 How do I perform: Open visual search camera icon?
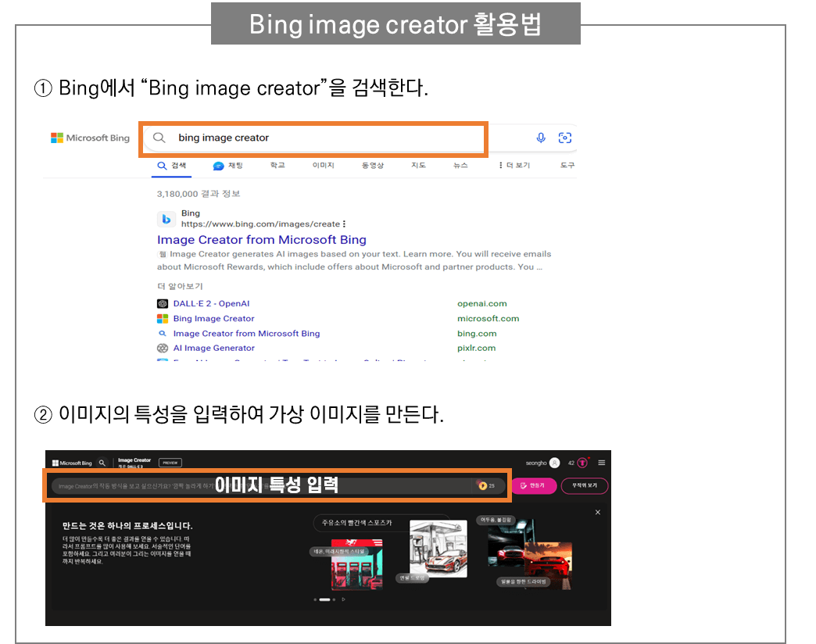tap(564, 138)
